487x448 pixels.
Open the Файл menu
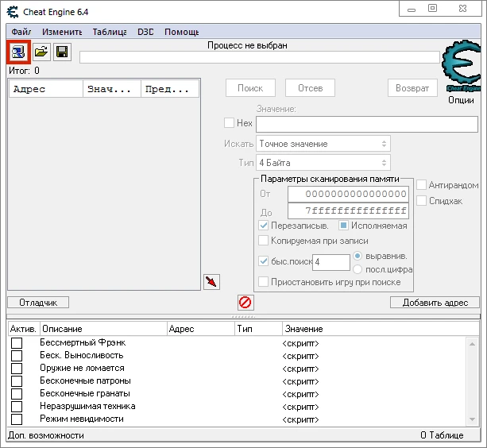click(21, 32)
